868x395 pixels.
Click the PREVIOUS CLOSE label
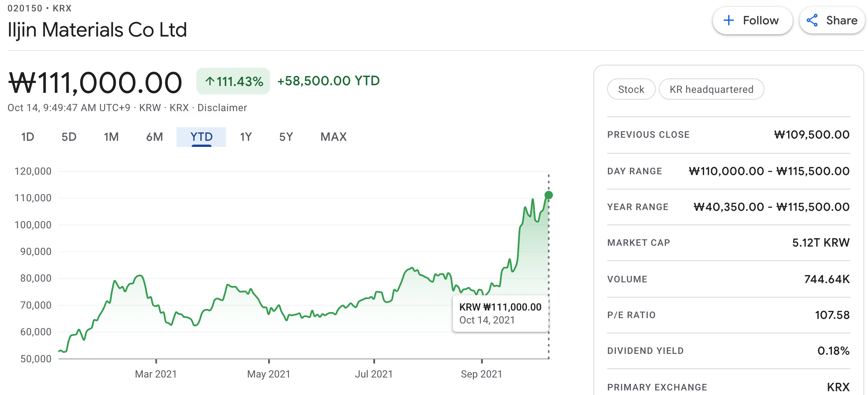[x=648, y=135]
